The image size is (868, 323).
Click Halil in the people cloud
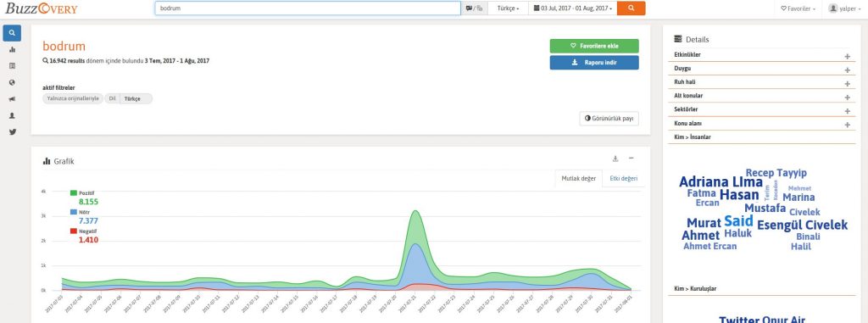tap(801, 247)
